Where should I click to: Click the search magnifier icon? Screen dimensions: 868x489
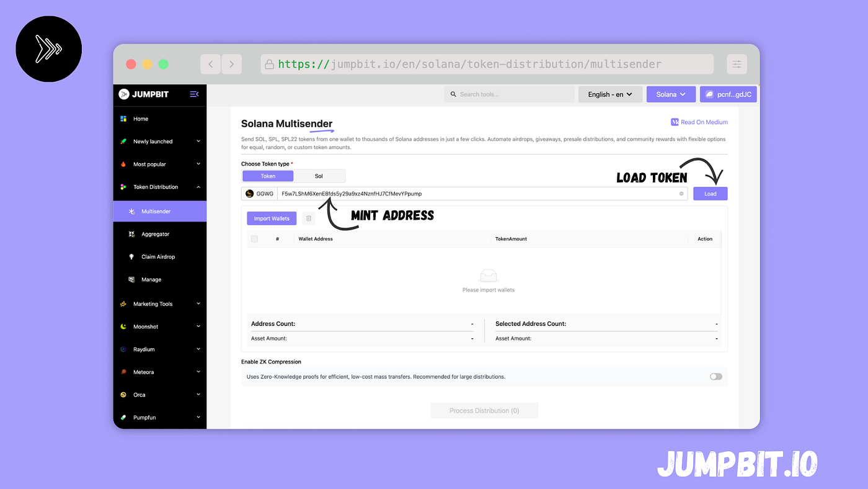(454, 94)
